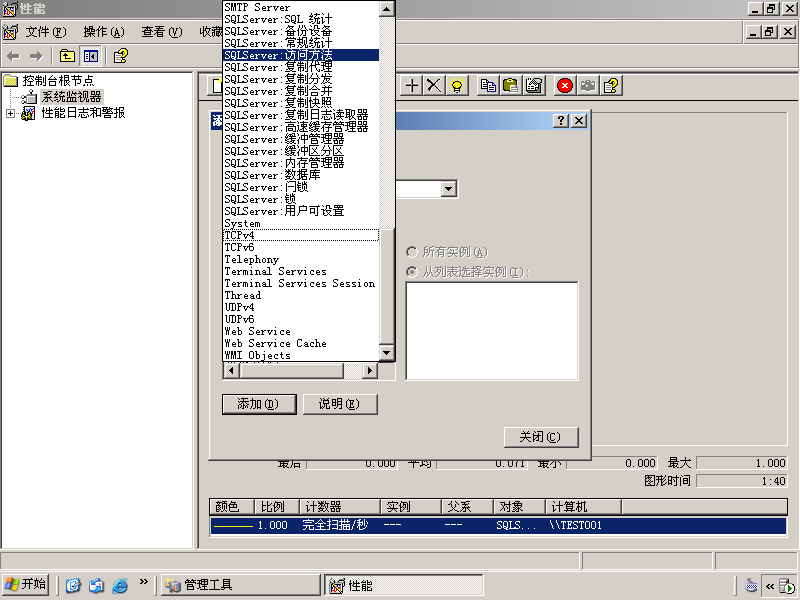This screenshot has height=600, width=800.
Task: Click the console root folder icon
Action: point(11,81)
